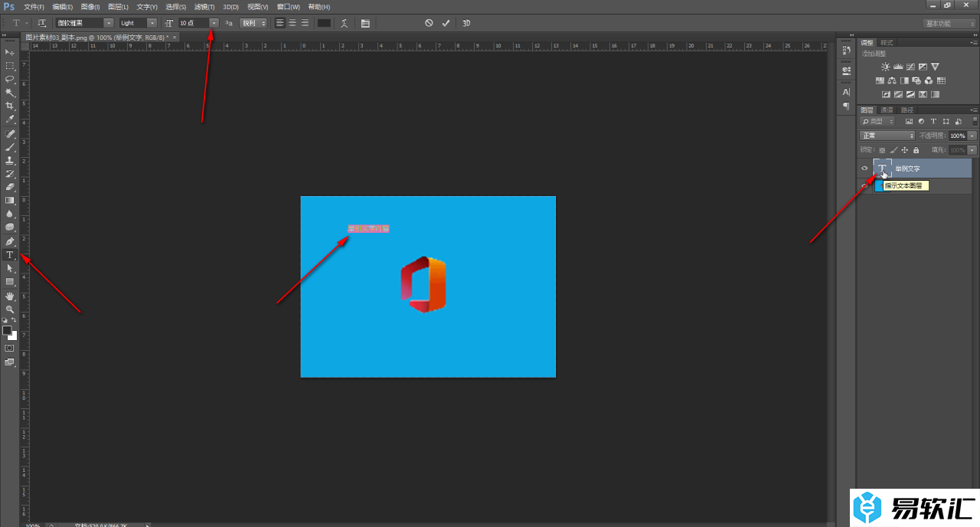980x527 pixels.
Task: Select the Brush tool
Action: [x=10, y=147]
